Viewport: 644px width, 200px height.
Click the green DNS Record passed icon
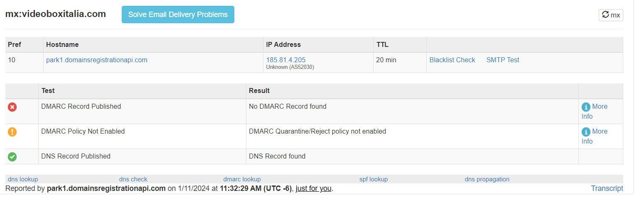pyautogui.click(x=12, y=157)
